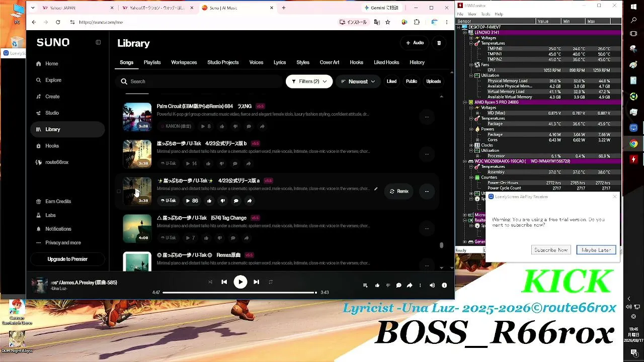The width and height of the screenshot is (644, 362).
Task: Switch to the Workspaces tab
Action: (x=184, y=62)
